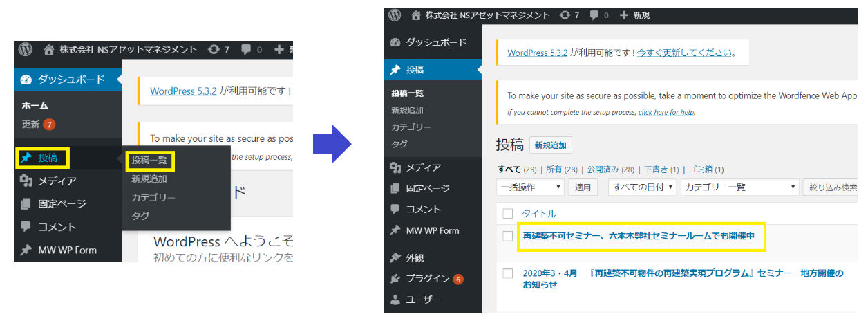
Task: Click the 今すぐ更新してください update link
Action: pyautogui.click(x=685, y=53)
